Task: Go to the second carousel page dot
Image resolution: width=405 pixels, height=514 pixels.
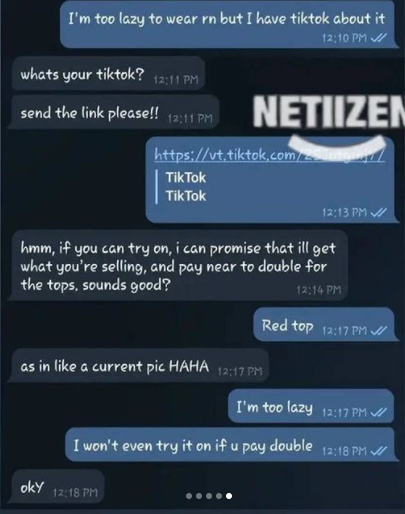Action: pos(199,496)
